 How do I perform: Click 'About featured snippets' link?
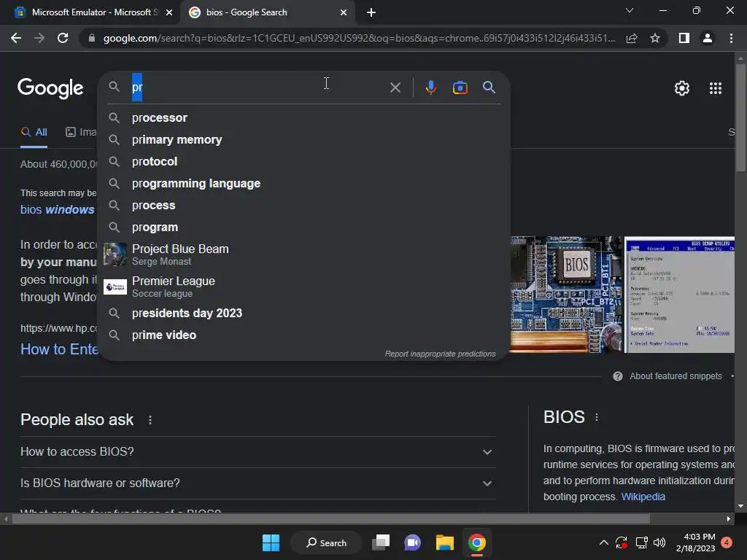pyautogui.click(x=676, y=376)
